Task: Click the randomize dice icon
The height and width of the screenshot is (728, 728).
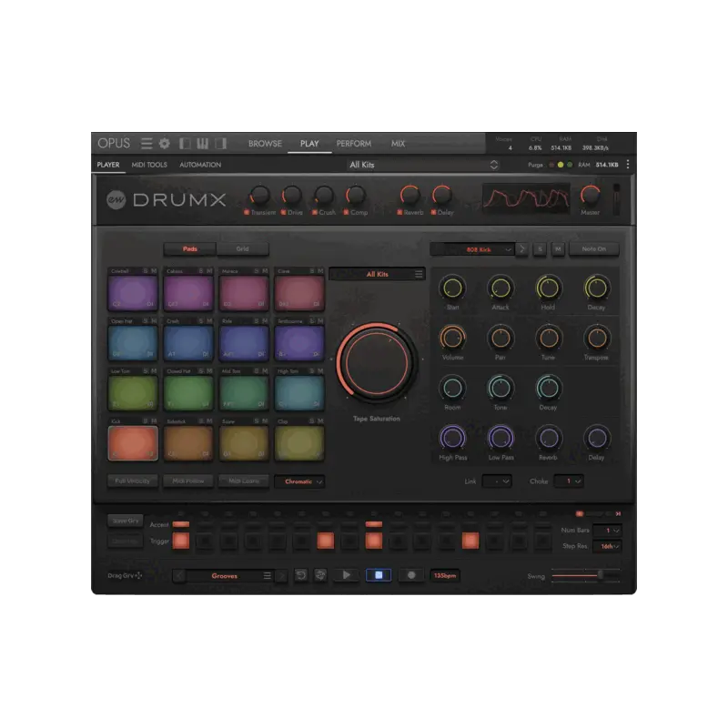Action: pos(320,575)
